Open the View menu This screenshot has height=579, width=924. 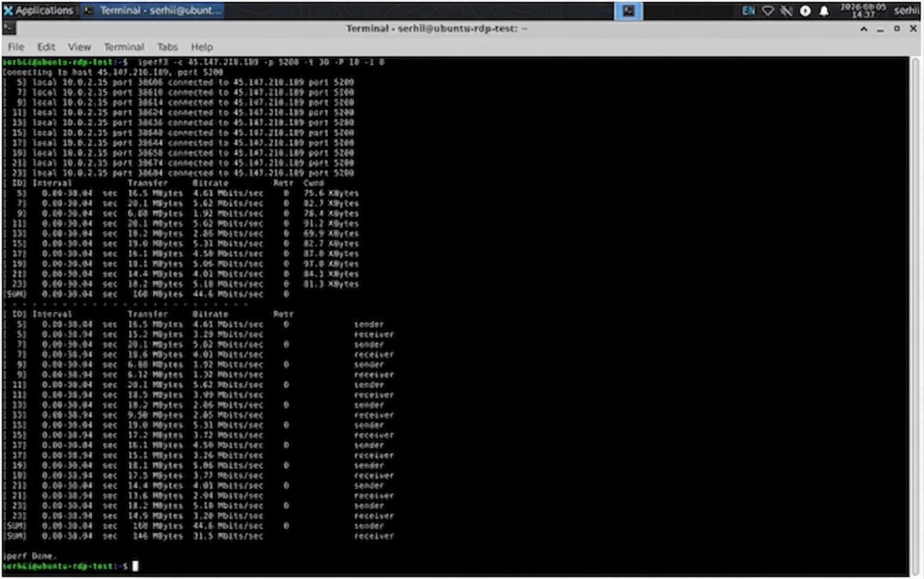pos(79,47)
